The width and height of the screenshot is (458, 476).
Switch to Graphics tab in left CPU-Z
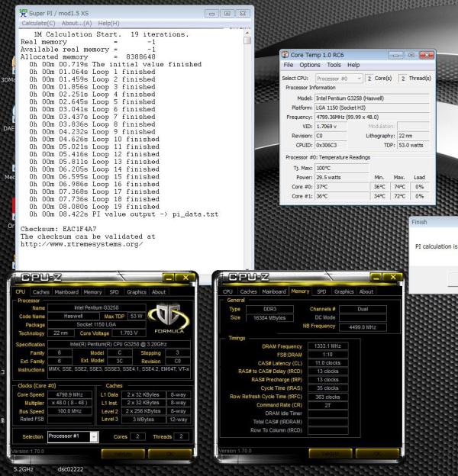click(137, 292)
